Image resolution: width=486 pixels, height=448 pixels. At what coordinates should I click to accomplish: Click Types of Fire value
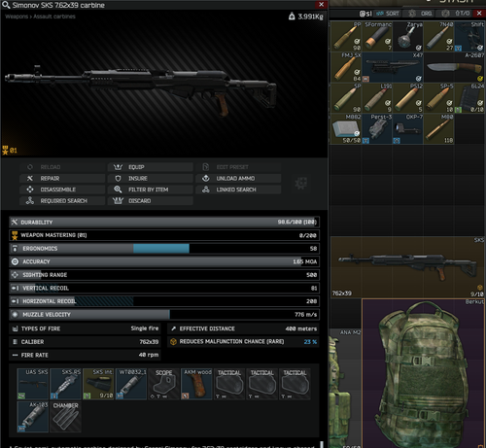tap(145, 328)
